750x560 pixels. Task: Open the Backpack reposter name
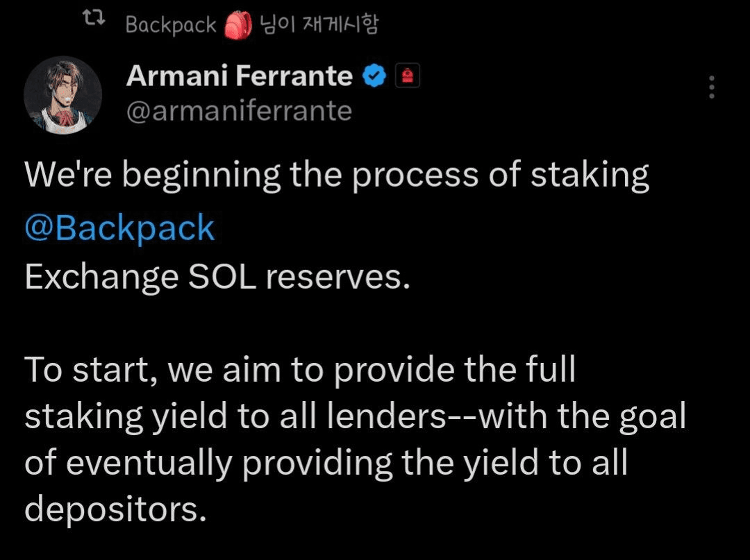pyautogui.click(x=171, y=25)
